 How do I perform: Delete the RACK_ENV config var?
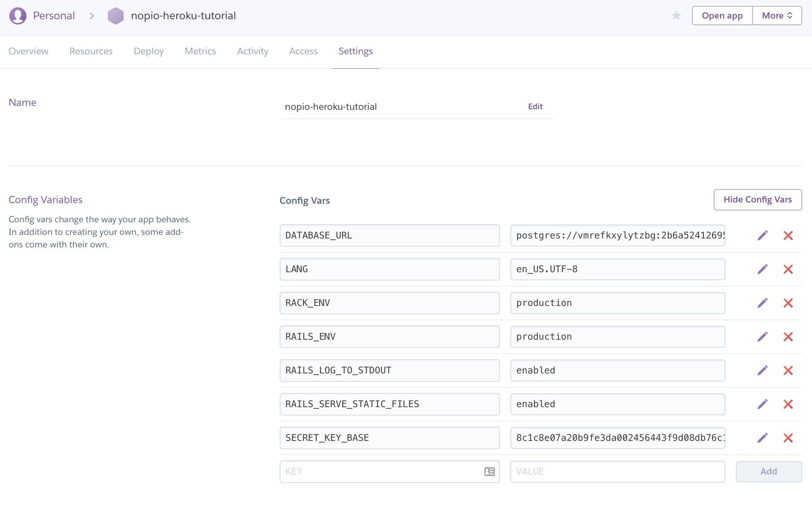tap(788, 303)
